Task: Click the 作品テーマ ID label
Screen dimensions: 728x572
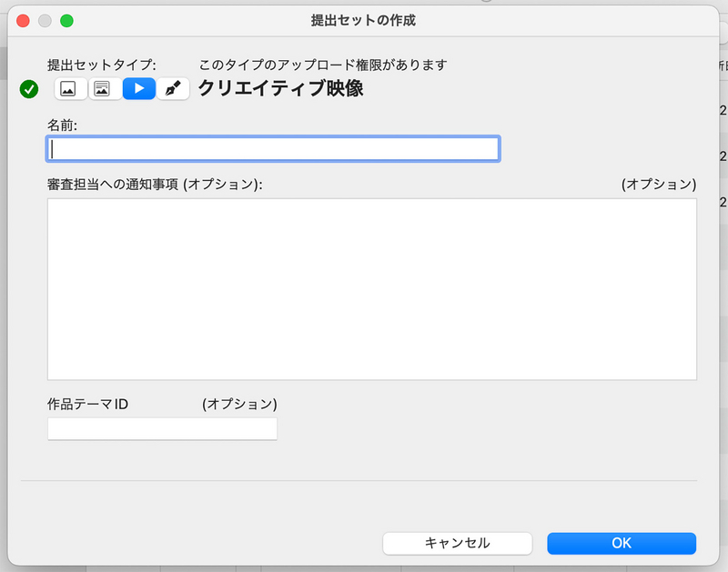Action: tap(87, 404)
